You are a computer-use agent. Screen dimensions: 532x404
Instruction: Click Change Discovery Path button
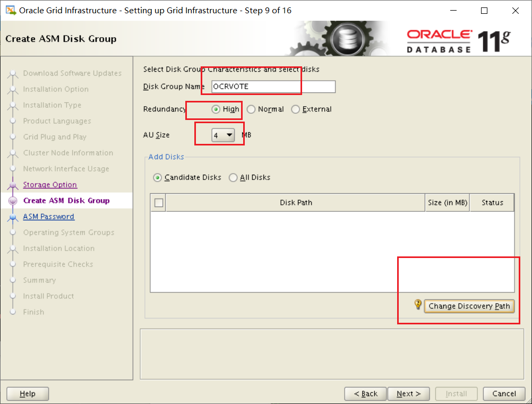[x=469, y=306]
